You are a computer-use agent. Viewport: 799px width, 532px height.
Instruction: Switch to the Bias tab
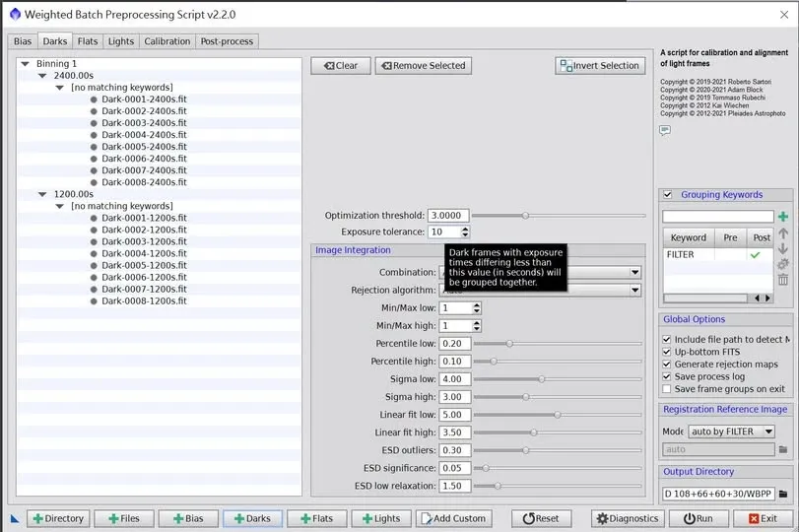click(x=23, y=41)
